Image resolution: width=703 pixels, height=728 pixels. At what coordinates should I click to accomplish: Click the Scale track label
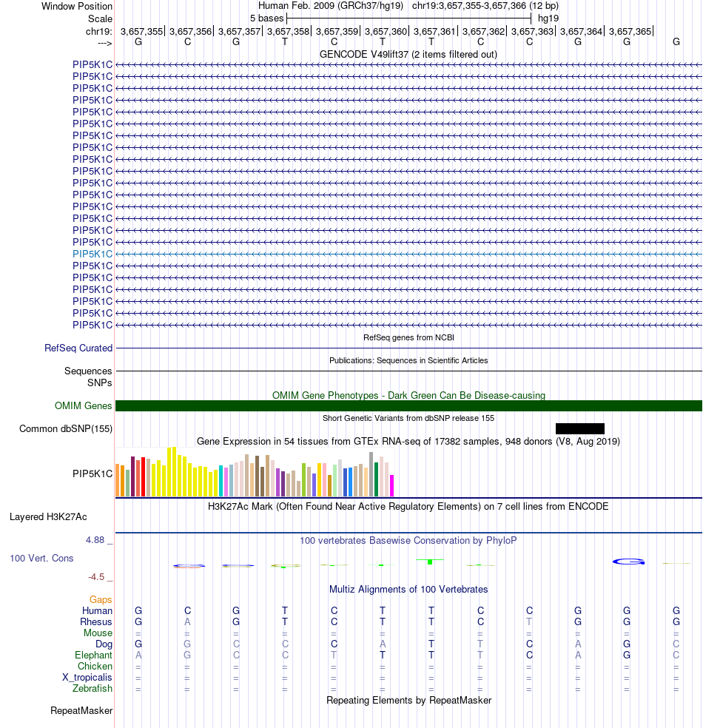pyautogui.click(x=100, y=19)
